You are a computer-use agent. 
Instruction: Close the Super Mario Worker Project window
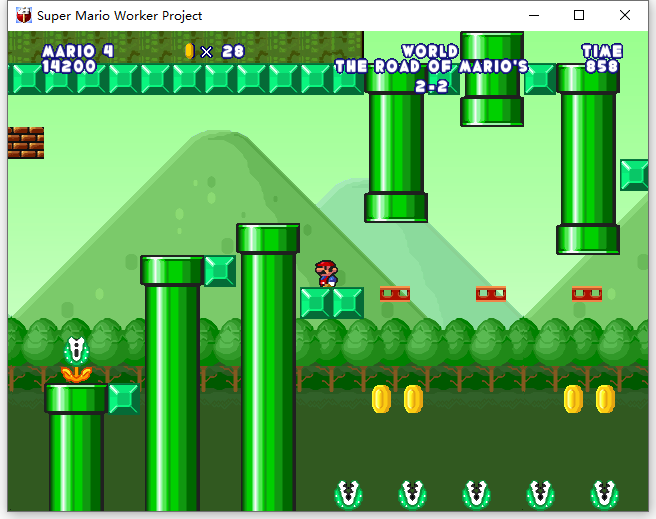[x=625, y=15]
